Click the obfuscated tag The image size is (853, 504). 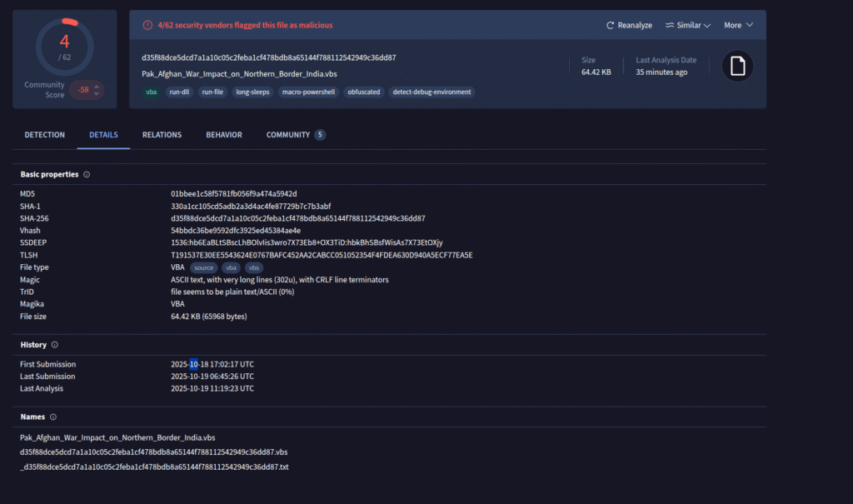pos(363,92)
